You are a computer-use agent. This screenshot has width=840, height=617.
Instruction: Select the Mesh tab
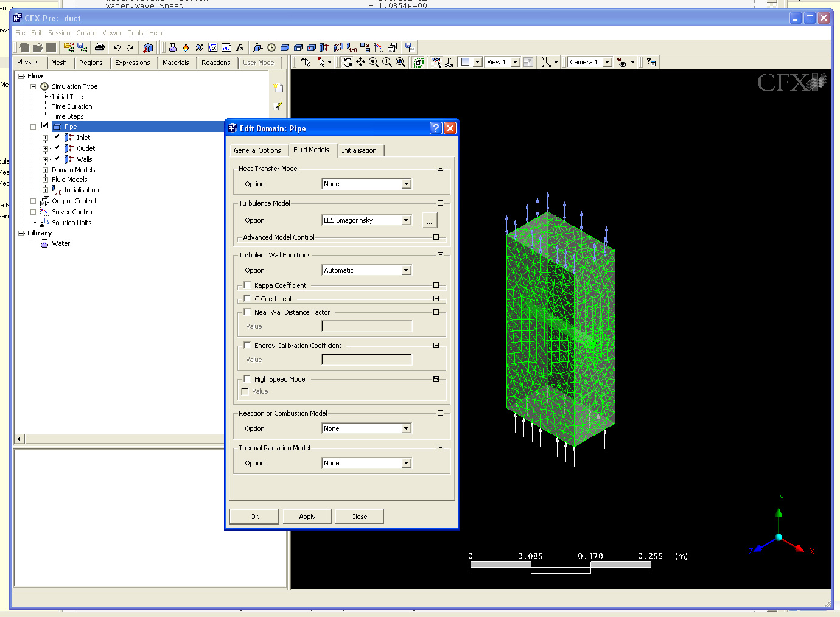59,63
